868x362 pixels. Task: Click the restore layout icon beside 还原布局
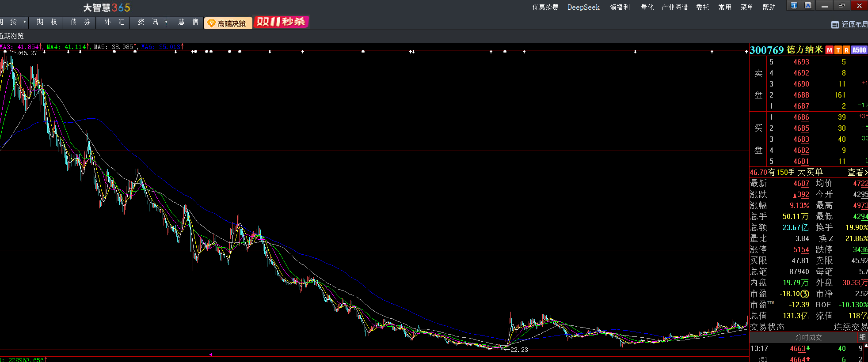pyautogui.click(x=835, y=25)
